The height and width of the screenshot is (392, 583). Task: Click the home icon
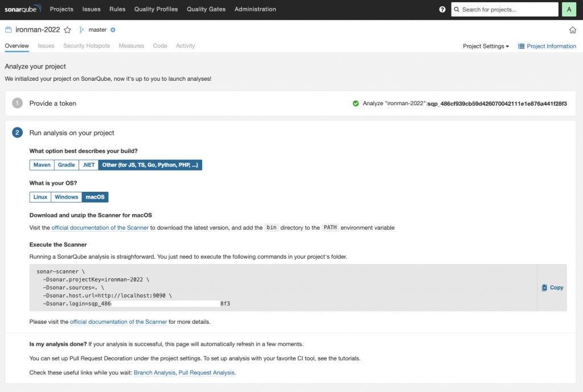pyautogui.click(x=572, y=30)
